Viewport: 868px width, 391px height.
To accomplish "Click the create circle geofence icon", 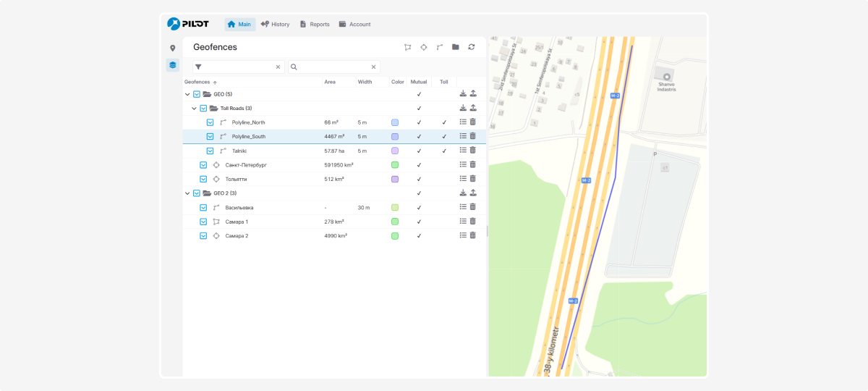I will 424,47.
